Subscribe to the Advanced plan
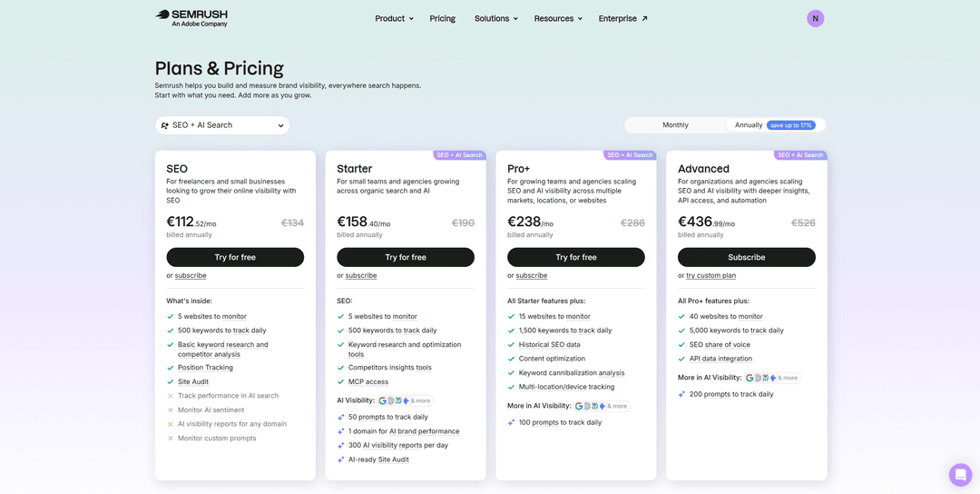Image resolution: width=980 pixels, height=494 pixels. pyautogui.click(x=747, y=257)
